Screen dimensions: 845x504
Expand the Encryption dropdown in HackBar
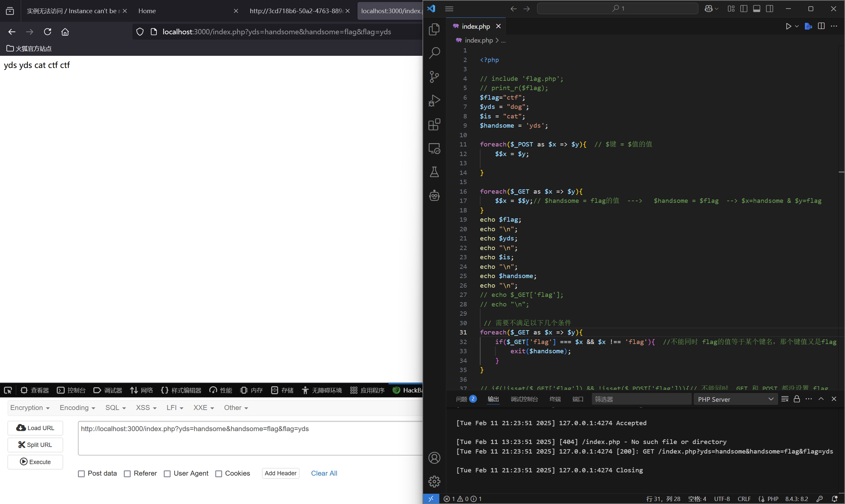(30, 408)
